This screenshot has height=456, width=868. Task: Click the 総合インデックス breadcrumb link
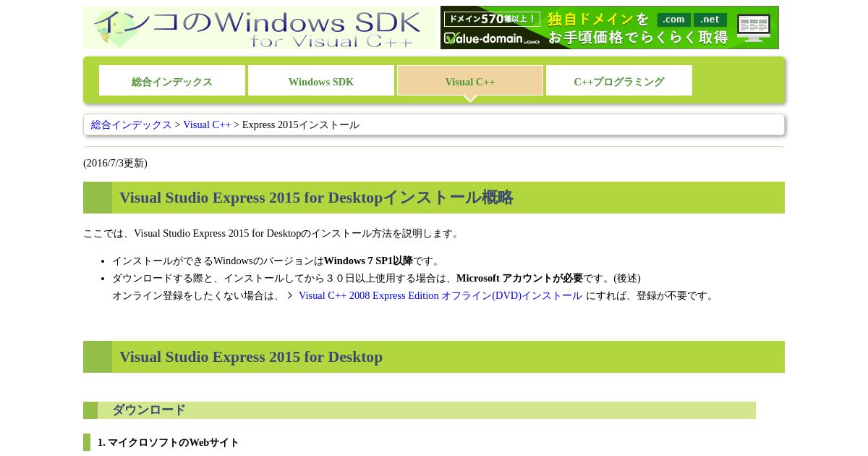coord(132,124)
